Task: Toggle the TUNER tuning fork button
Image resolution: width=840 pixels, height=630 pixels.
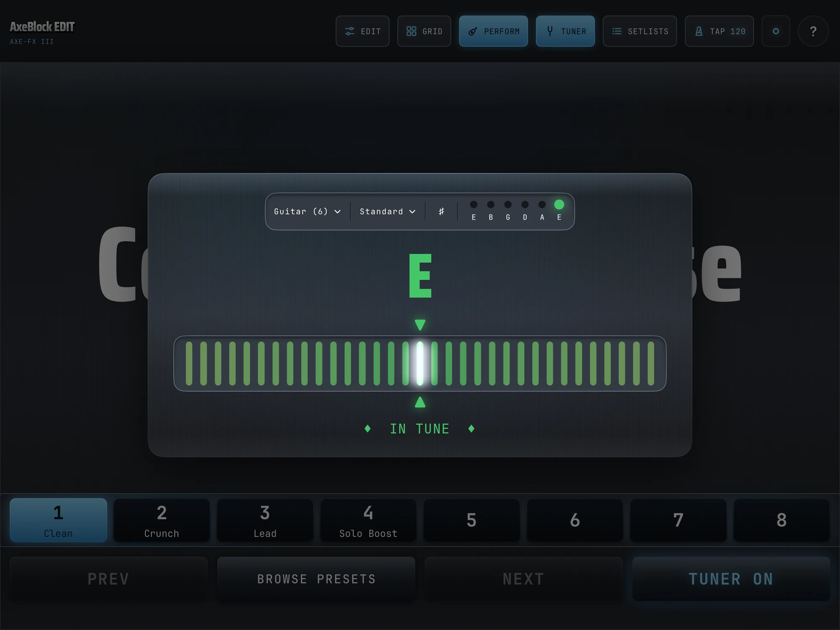Action: point(565,31)
